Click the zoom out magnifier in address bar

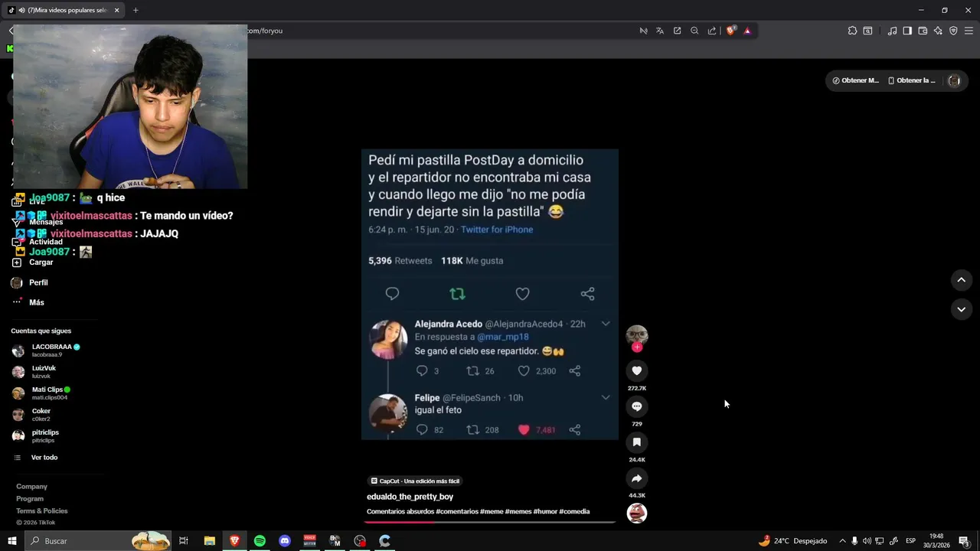(694, 31)
